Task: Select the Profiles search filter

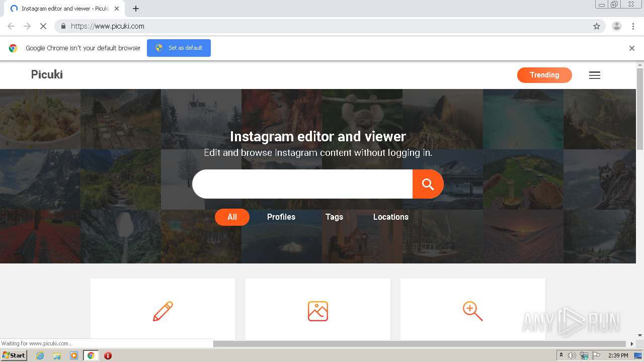Action: pos(281,217)
